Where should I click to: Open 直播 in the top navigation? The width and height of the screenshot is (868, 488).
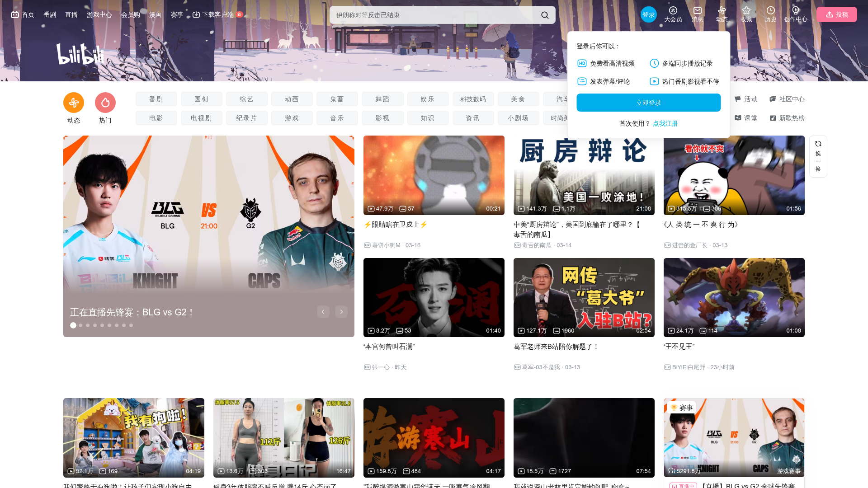[71, 14]
